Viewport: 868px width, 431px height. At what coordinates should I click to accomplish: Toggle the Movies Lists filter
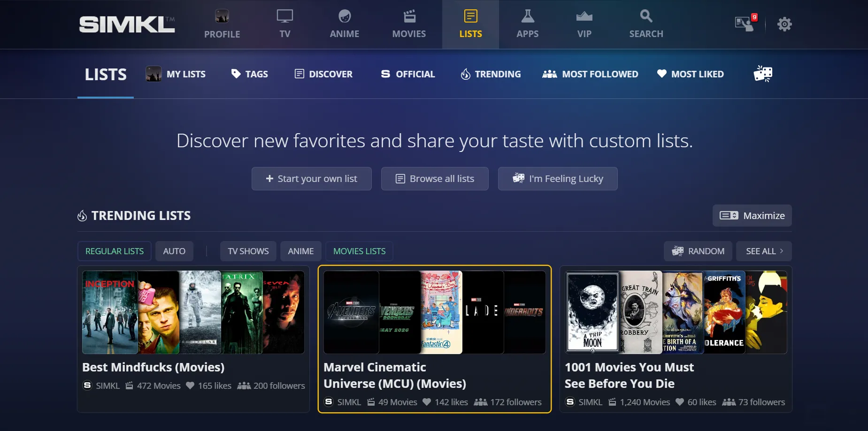(359, 251)
